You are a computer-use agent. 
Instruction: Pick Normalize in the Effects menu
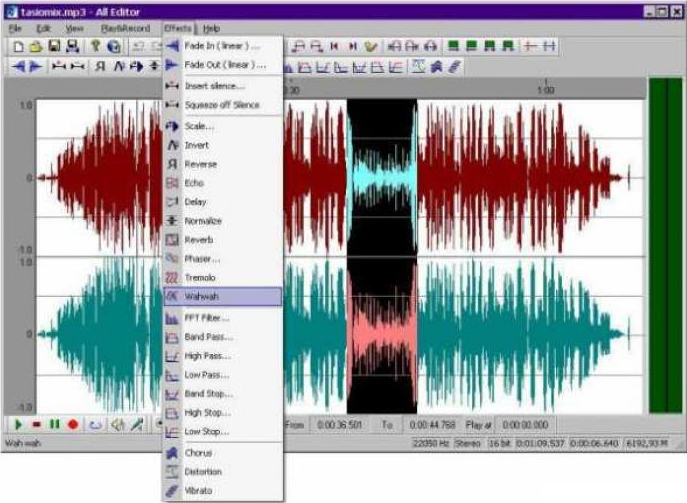point(203,221)
